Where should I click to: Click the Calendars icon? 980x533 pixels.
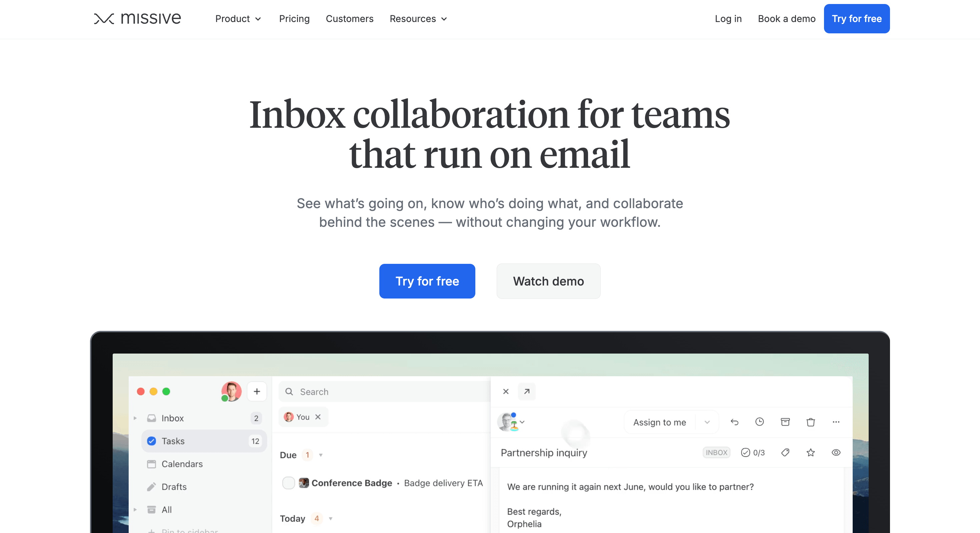[x=151, y=464]
